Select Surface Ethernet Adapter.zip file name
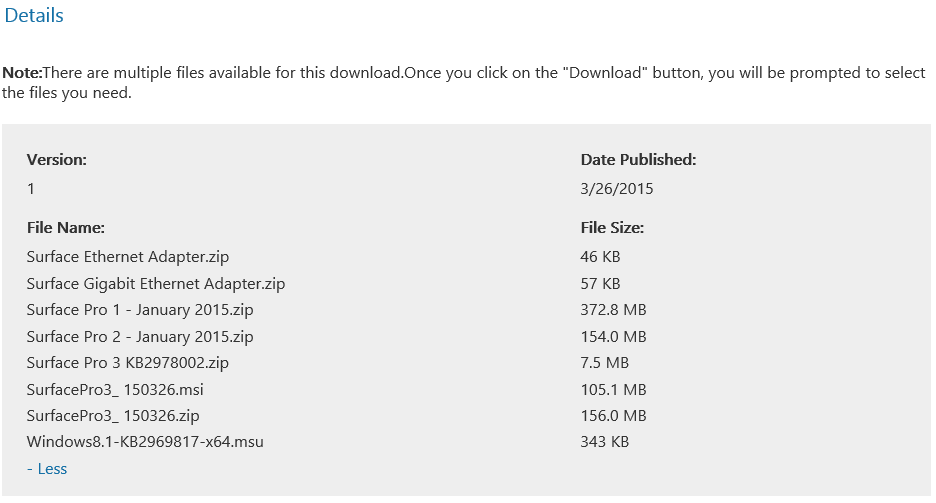 pos(128,257)
